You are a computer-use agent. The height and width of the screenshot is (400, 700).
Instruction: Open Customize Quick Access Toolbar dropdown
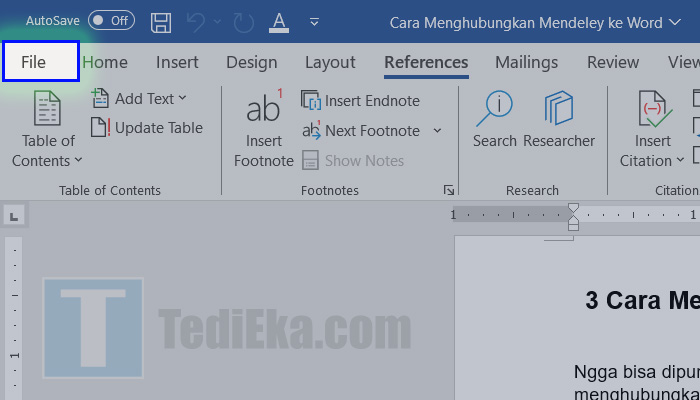[x=314, y=22]
